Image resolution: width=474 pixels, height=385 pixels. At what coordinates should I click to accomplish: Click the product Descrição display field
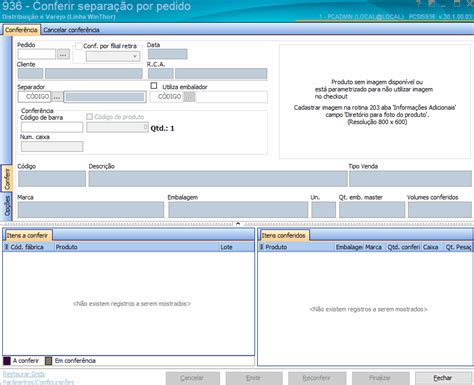pyautogui.click(x=218, y=179)
